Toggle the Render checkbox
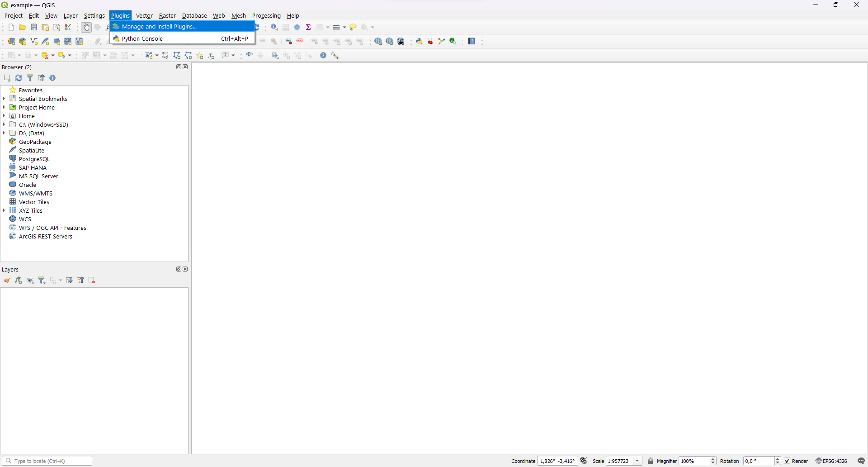This screenshot has width=868, height=467. click(787, 461)
